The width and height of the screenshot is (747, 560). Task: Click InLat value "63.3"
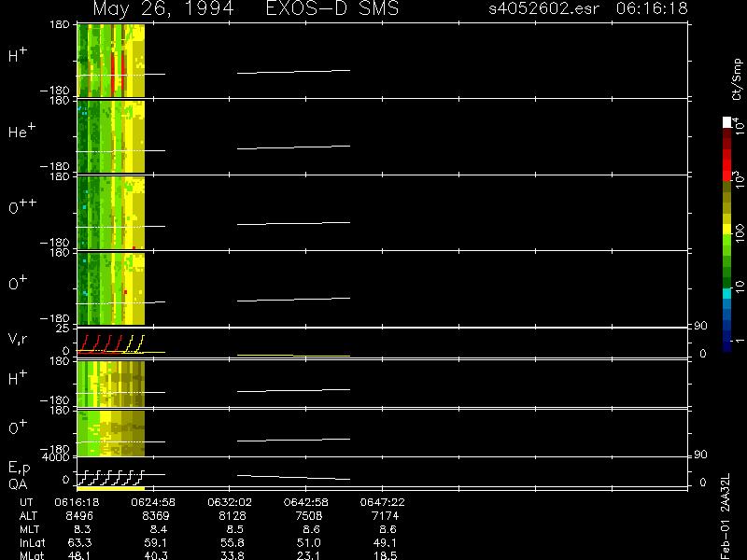click(x=80, y=543)
